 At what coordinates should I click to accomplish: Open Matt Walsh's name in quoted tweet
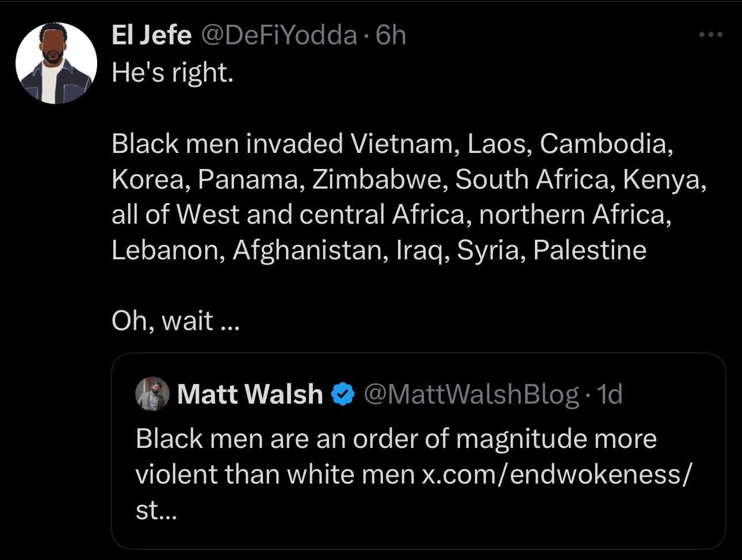click(250, 394)
